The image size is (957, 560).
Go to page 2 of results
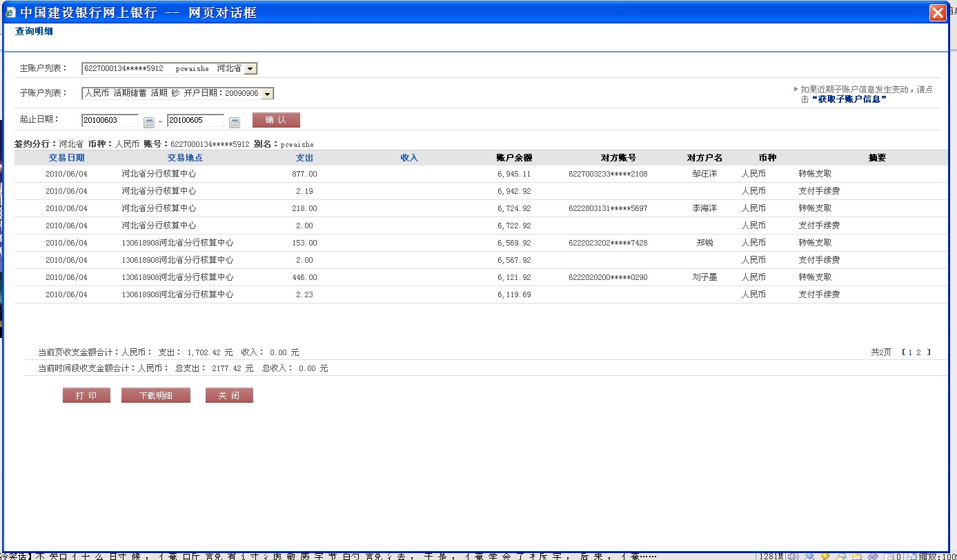tap(918, 352)
